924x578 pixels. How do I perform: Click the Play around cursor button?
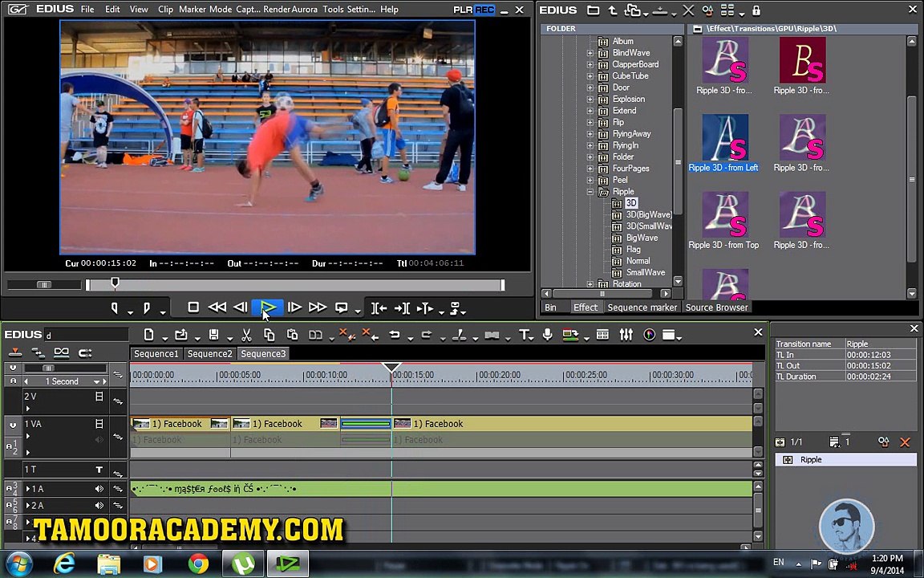(x=424, y=308)
